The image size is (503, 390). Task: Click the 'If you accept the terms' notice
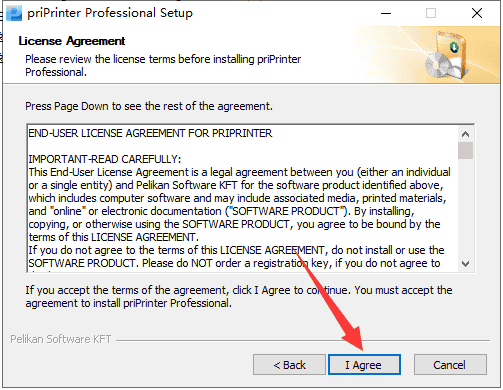[x=239, y=297]
